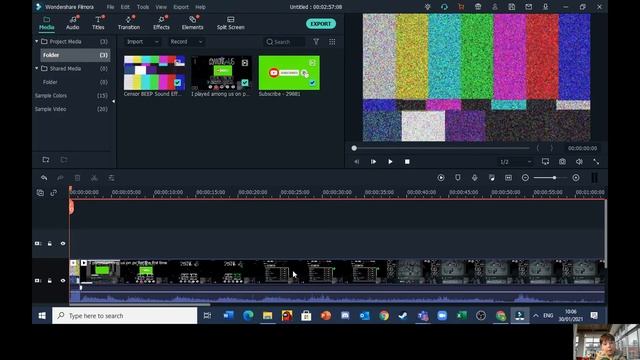The width and height of the screenshot is (640, 360).
Task: Click the audio mixer icon
Action: tap(491, 178)
